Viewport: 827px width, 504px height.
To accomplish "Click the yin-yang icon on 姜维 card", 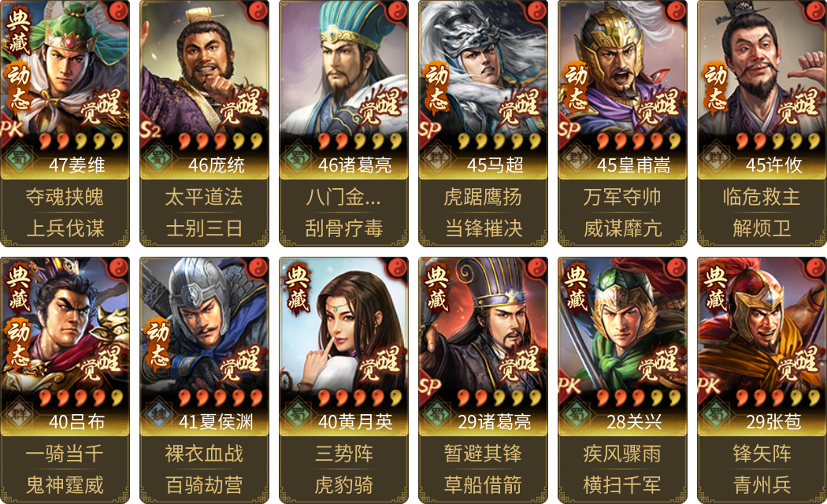I will point(119,10).
